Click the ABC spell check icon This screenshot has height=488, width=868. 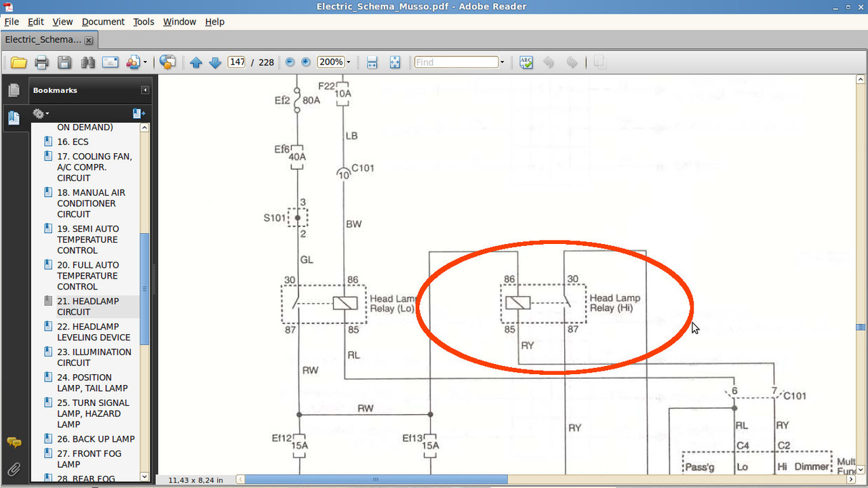click(x=526, y=62)
